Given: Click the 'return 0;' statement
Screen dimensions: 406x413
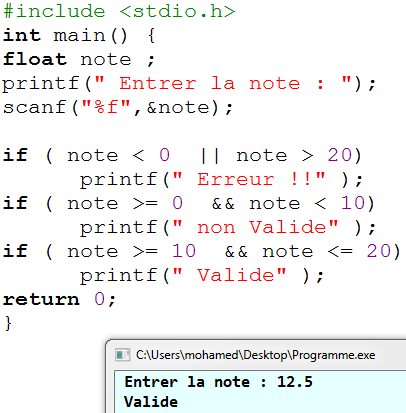Looking at the screenshot, I should 59,299.
